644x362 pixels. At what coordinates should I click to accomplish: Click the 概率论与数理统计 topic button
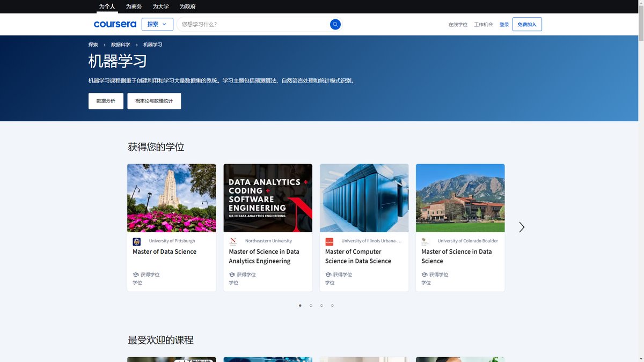[154, 101]
